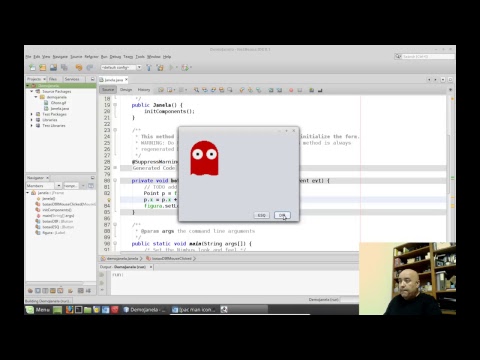480x360 pixels.
Task: Toggle Sort by Name at Navigator bottom
Action: pyautogui.click(x=81, y=291)
